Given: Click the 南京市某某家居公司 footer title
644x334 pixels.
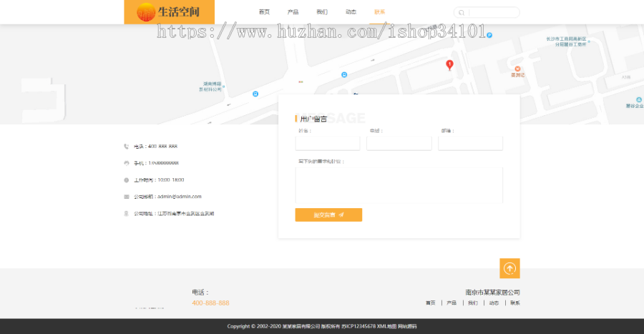Looking at the screenshot, I should pyautogui.click(x=492, y=292).
